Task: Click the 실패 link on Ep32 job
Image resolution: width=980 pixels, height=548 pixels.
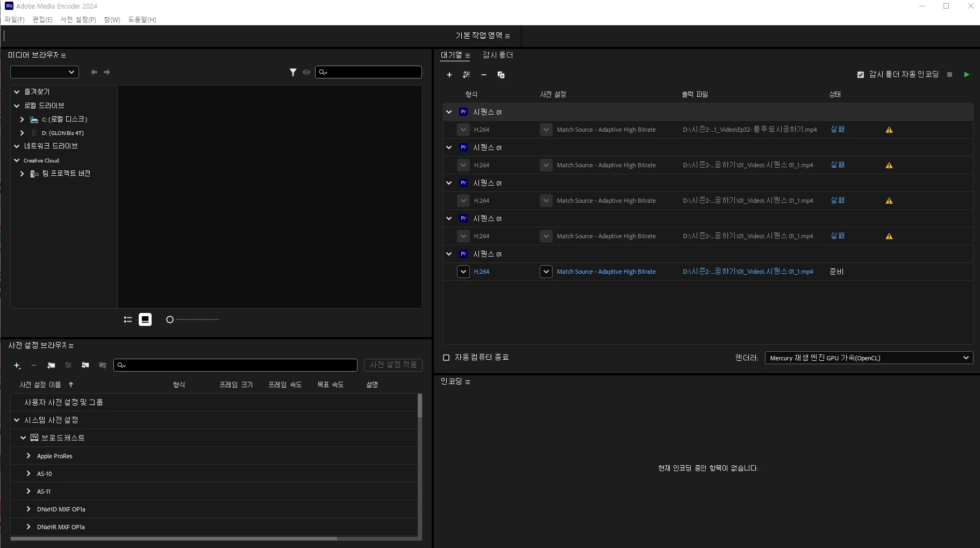Action: (838, 129)
